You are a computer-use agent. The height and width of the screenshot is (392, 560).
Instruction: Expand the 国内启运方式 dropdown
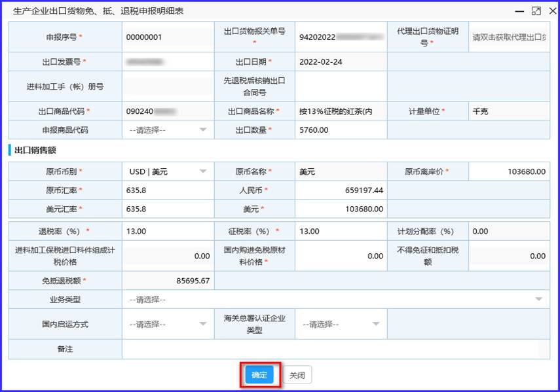click(168, 324)
